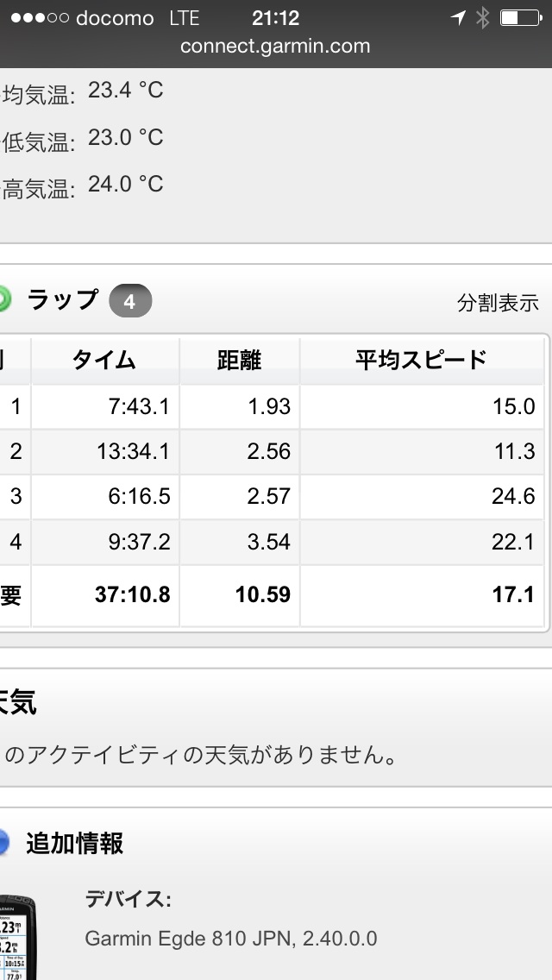Tap the connect.garmin.com address bar
The height and width of the screenshot is (980, 552).
coord(275,47)
